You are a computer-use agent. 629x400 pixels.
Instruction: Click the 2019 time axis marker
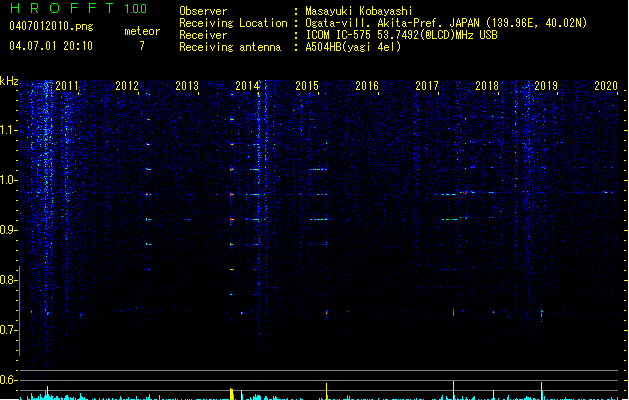coord(546,86)
